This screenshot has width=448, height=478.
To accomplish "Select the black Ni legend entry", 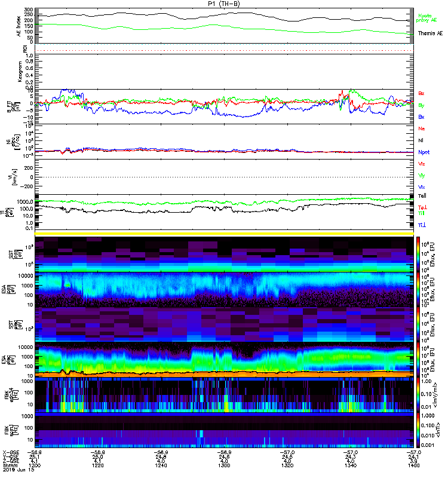I will tap(421, 140).
